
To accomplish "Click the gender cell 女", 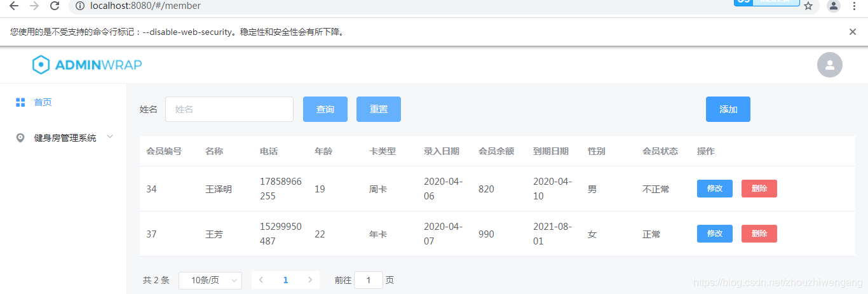I will coord(592,234).
